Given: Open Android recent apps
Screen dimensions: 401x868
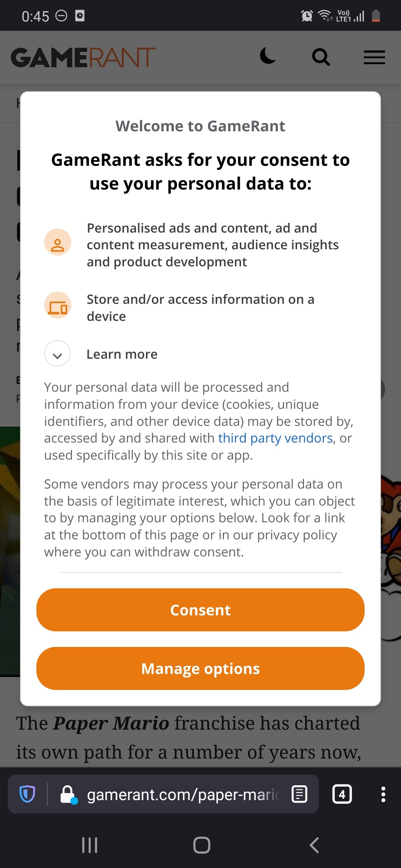Looking at the screenshot, I should 89,845.
